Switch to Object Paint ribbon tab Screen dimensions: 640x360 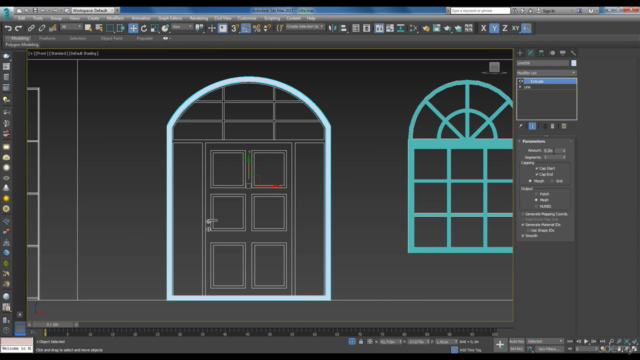[111, 38]
